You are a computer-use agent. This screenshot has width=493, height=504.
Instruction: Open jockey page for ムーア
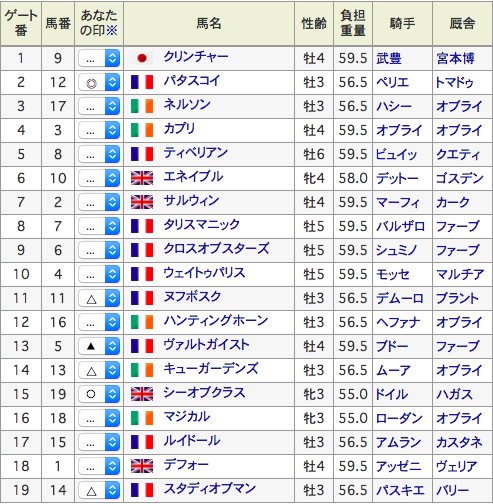click(393, 371)
